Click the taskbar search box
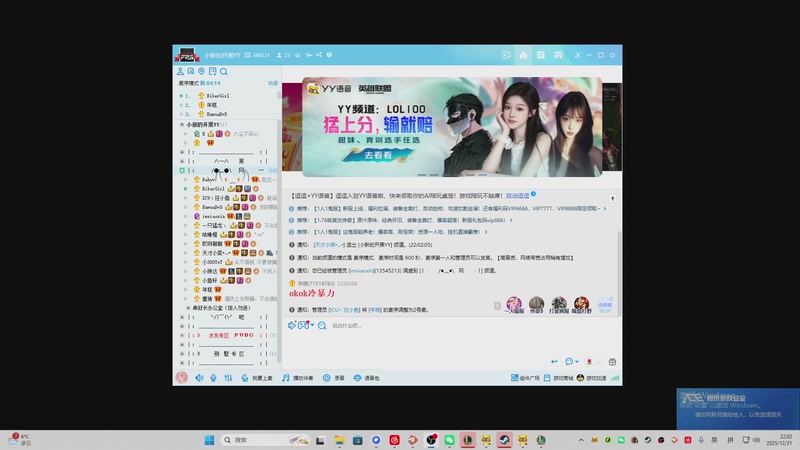The image size is (800, 450). 265,440
